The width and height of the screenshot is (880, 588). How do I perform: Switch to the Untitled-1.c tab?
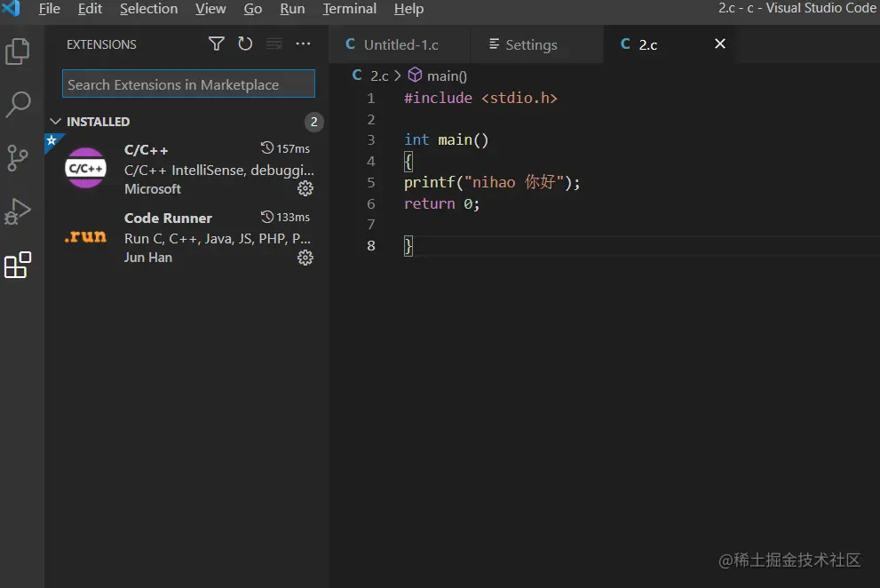click(x=399, y=44)
